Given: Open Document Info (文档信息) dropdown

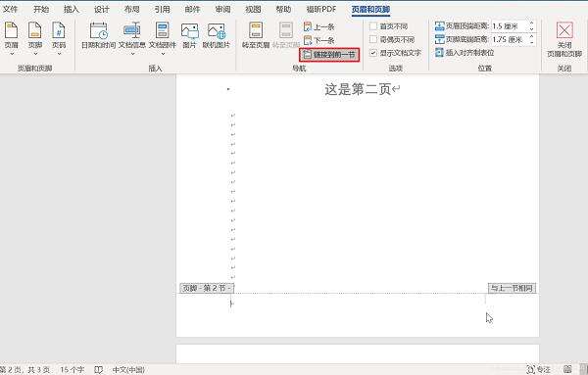Looking at the screenshot, I should click(132, 38).
